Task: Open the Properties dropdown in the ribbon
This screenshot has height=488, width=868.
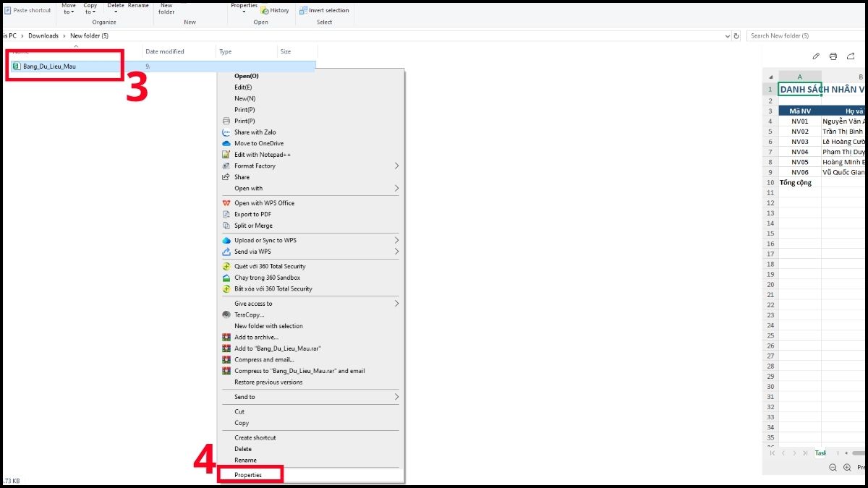Action: [244, 8]
